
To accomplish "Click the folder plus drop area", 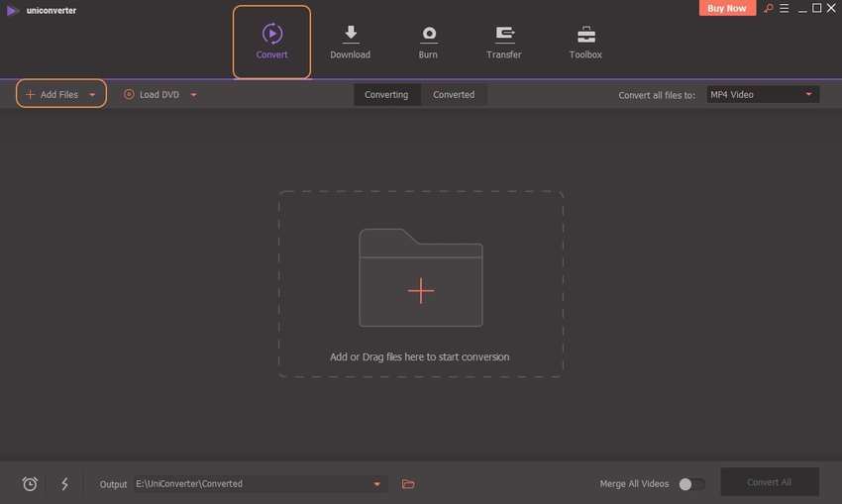I will [x=421, y=283].
